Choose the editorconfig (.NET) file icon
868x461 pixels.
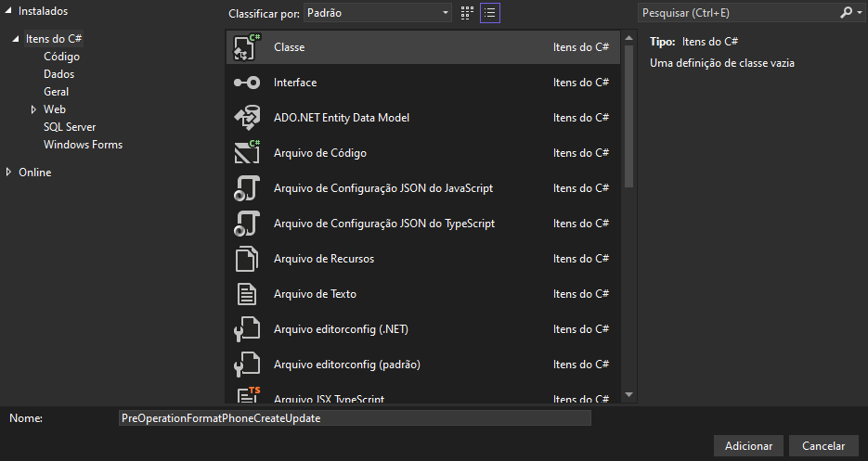[x=246, y=329]
